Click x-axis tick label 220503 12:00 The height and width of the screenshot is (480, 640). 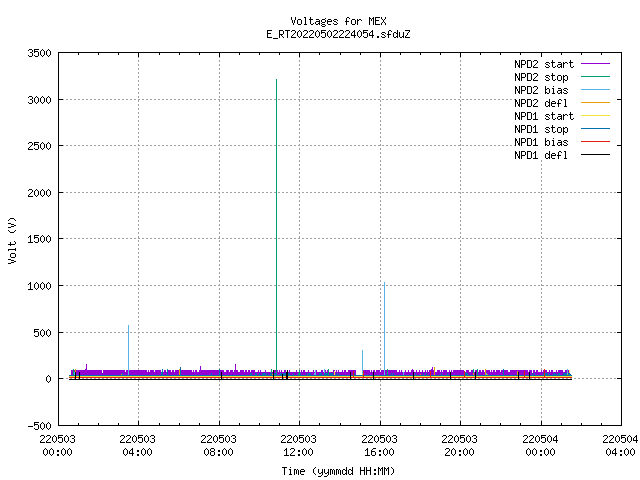298,446
